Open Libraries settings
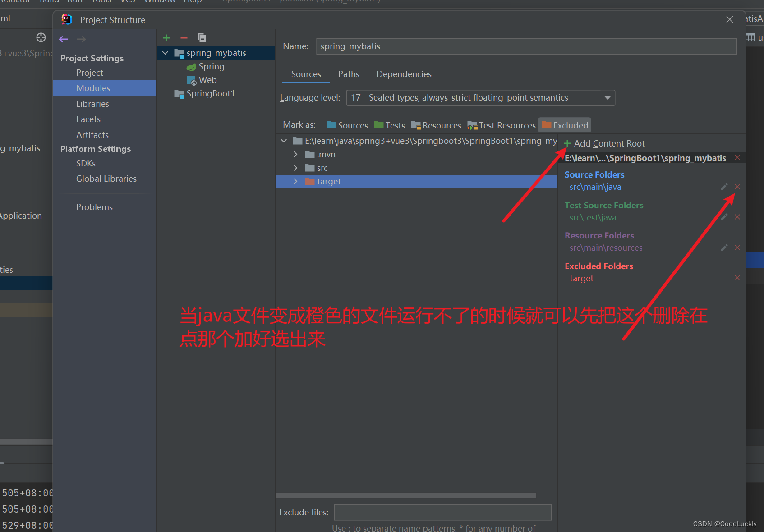 92,104
